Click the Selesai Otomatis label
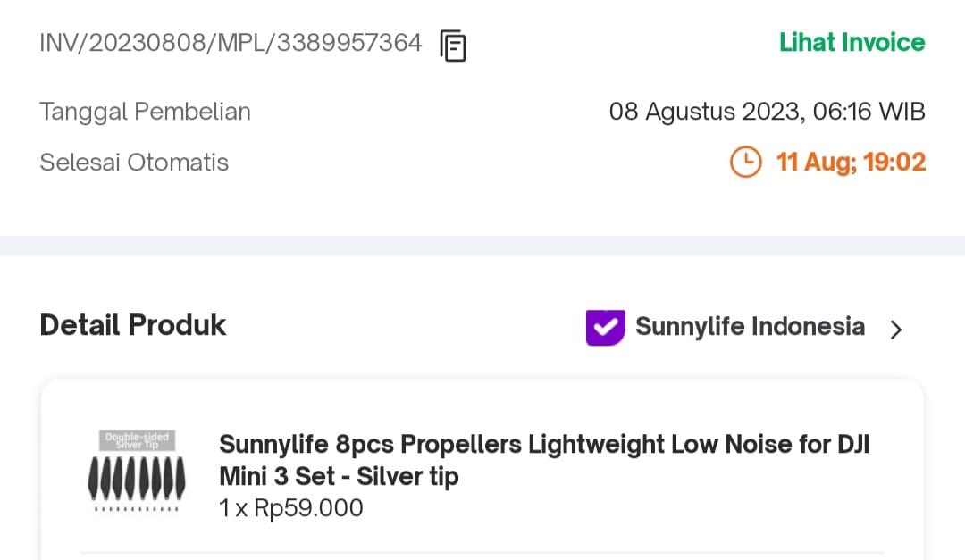This screenshot has width=965, height=560. pyautogui.click(x=134, y=163)
